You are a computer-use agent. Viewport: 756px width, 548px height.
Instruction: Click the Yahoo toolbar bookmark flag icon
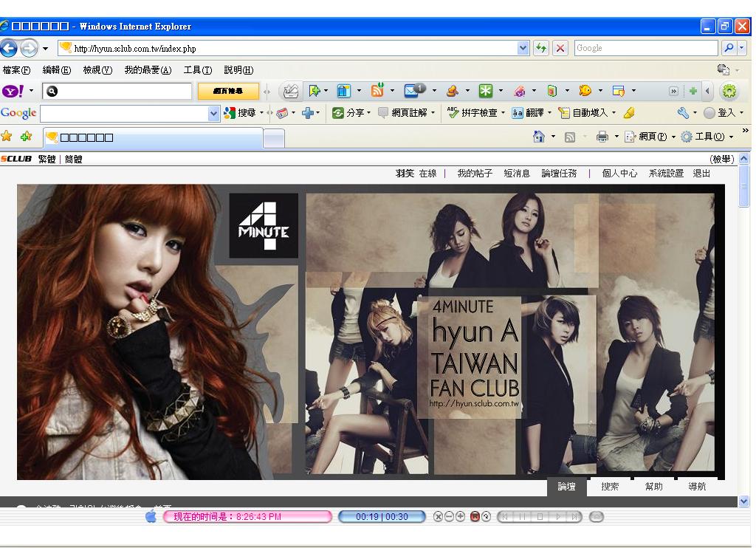[315, 91]
